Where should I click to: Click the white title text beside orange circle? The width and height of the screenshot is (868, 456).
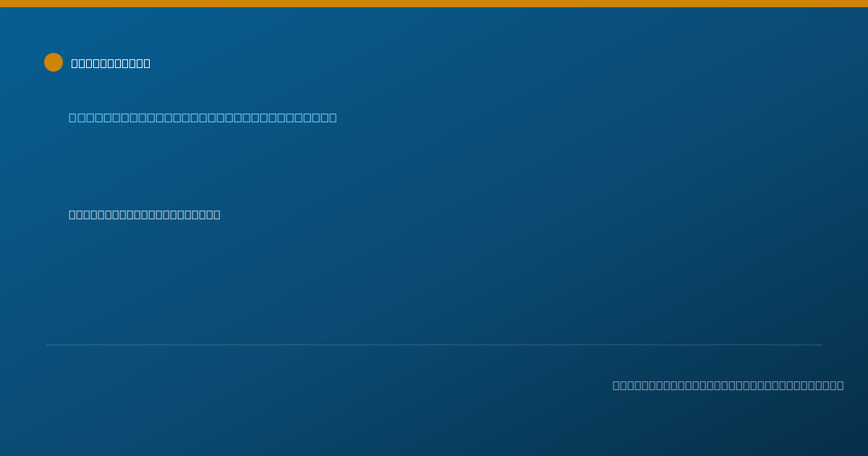pyautogui.click(x=111, y=63)
